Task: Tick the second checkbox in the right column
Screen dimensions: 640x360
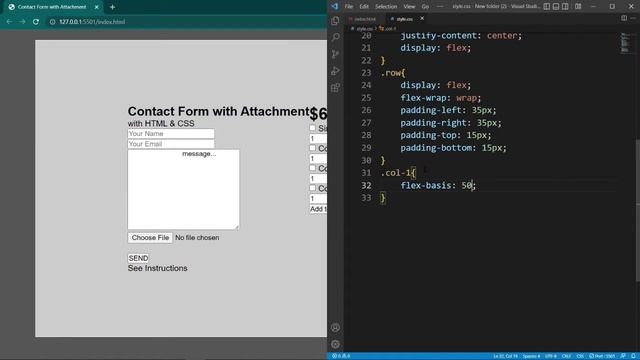Action: [x=313, y=148]
